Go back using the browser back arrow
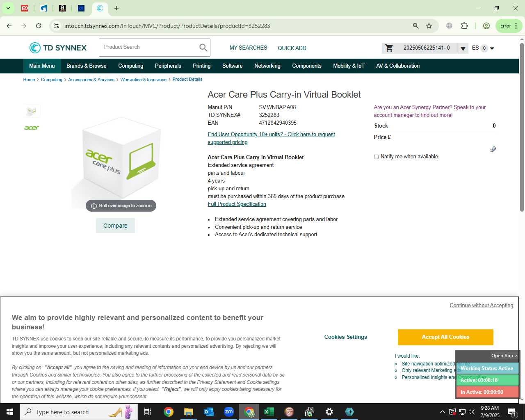Viewport: 525px width, 420px height. click(x=9, y=26)
